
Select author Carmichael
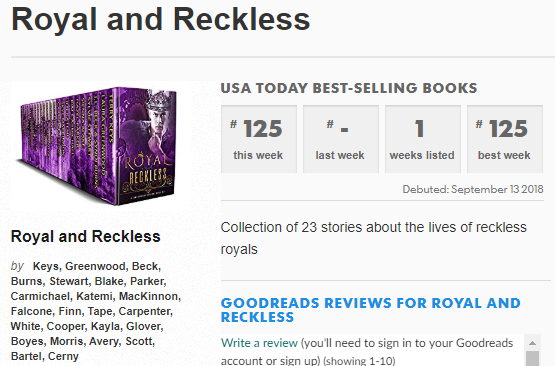click(40, 296)
